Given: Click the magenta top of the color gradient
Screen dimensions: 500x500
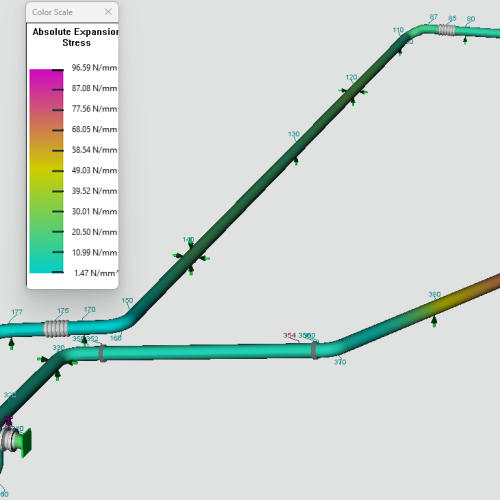Looking at the screenshot, I should (46, 74).
